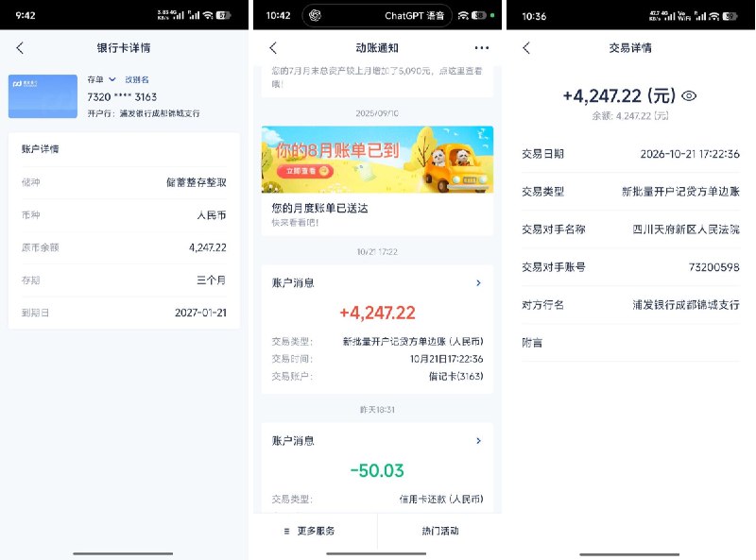
Task: Tap 四川天府新区人民法院 counterparty name
Action: 686,229
